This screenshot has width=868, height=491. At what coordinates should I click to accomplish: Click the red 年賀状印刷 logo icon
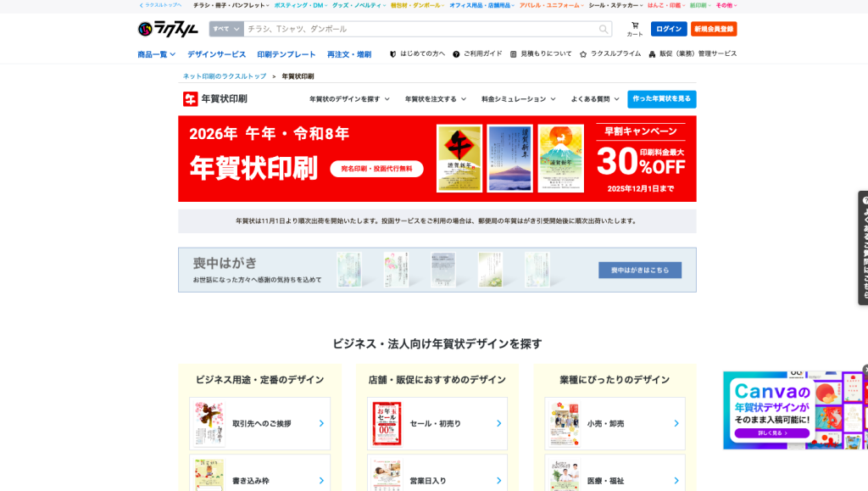pos(191,98)
